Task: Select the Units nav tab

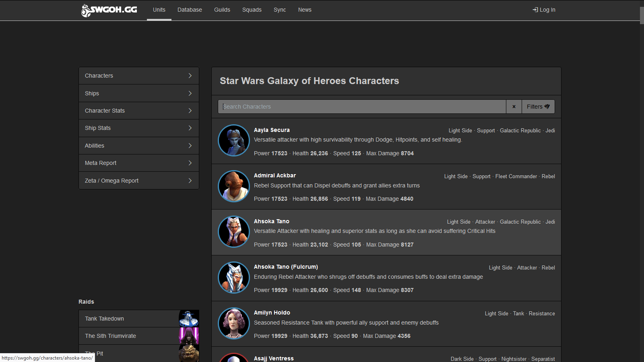Action: 159,10
